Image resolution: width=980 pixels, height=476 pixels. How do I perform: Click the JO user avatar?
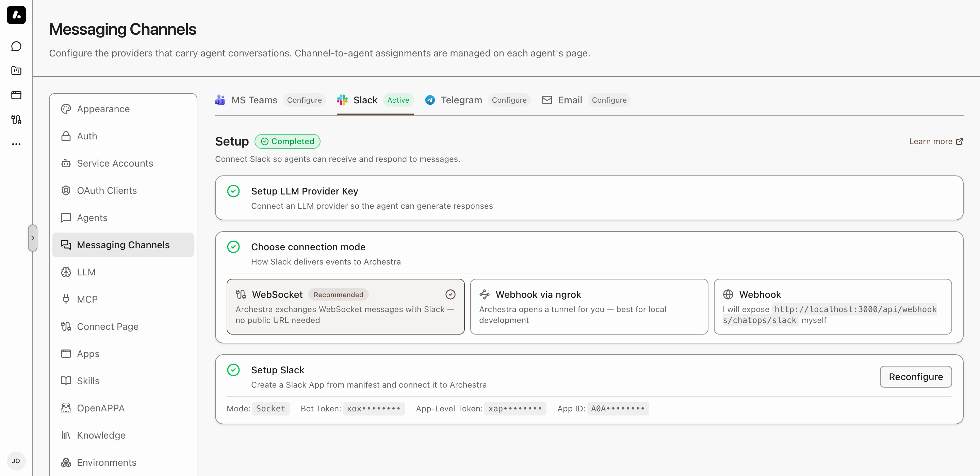pyautogui.click(x=16, y=461)
